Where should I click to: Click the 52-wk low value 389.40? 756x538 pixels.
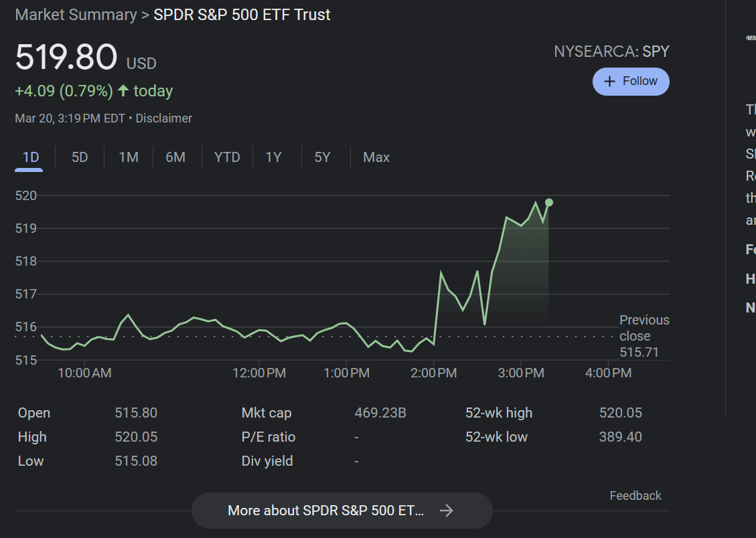tap(621, 438)
